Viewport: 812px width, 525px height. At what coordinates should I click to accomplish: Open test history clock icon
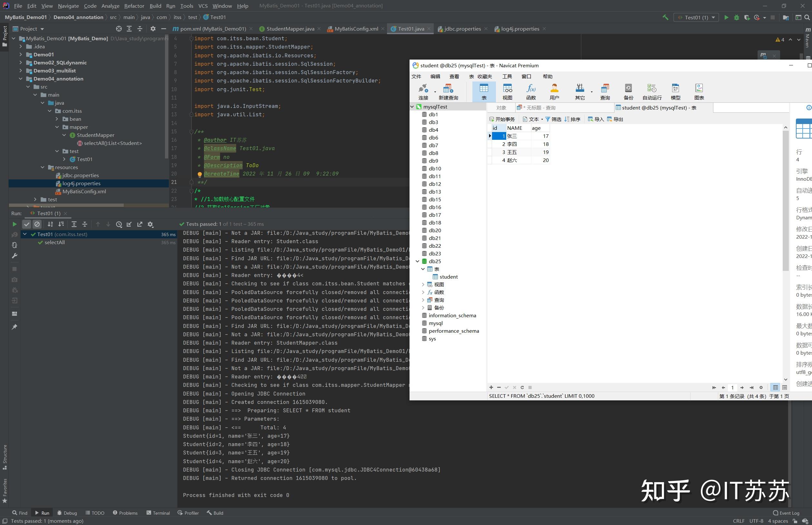point(119,224)
